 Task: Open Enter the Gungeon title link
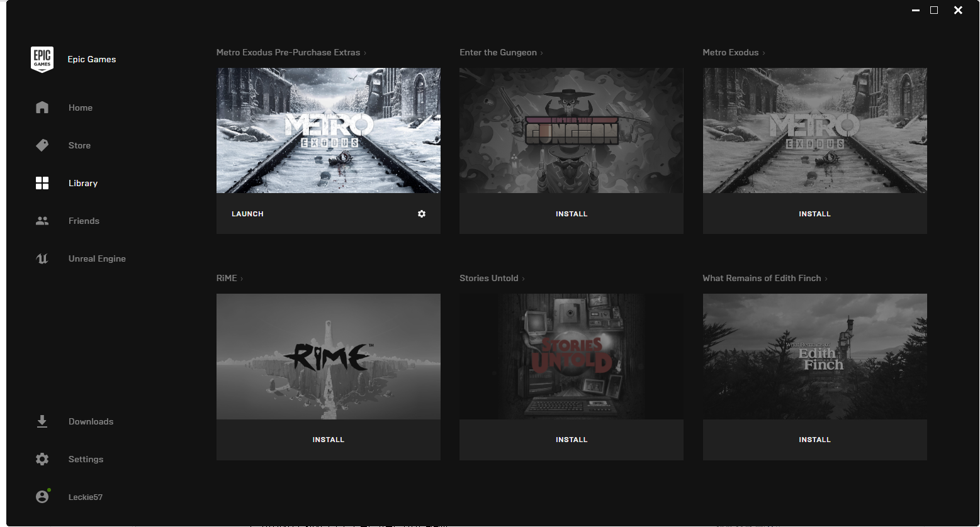498,52
